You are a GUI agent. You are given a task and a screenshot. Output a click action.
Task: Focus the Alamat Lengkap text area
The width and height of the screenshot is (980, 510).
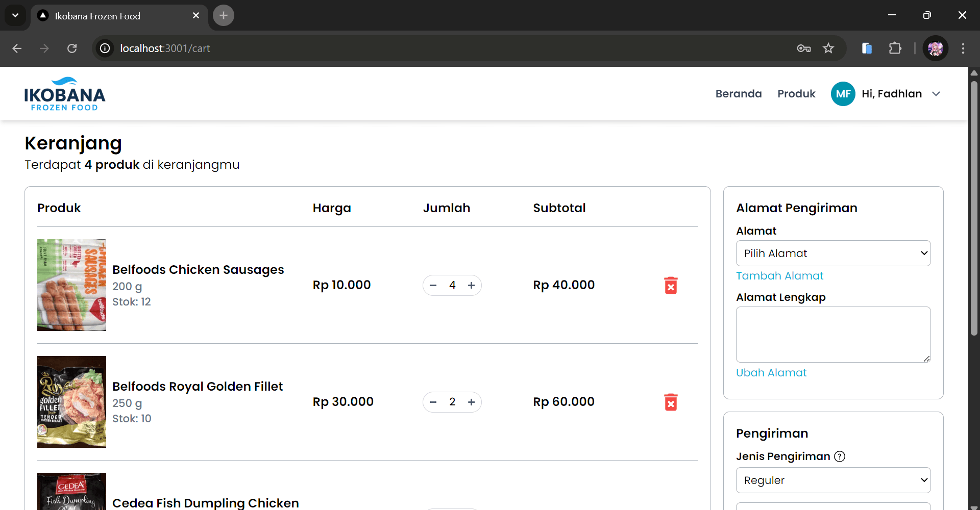point(833,335)
